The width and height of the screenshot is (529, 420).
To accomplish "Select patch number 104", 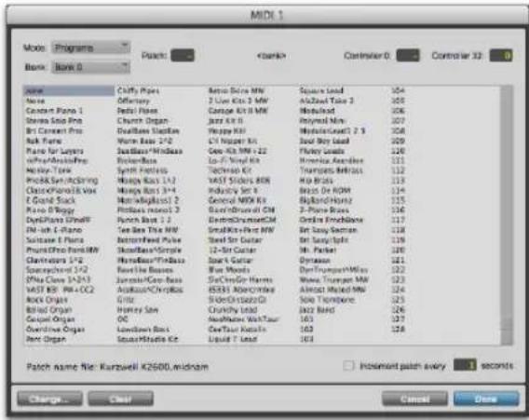I will coord(398,90).
